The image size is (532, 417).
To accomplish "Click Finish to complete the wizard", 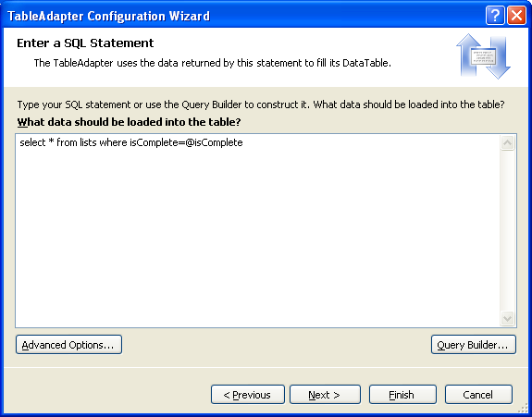I will click(402, 395).
